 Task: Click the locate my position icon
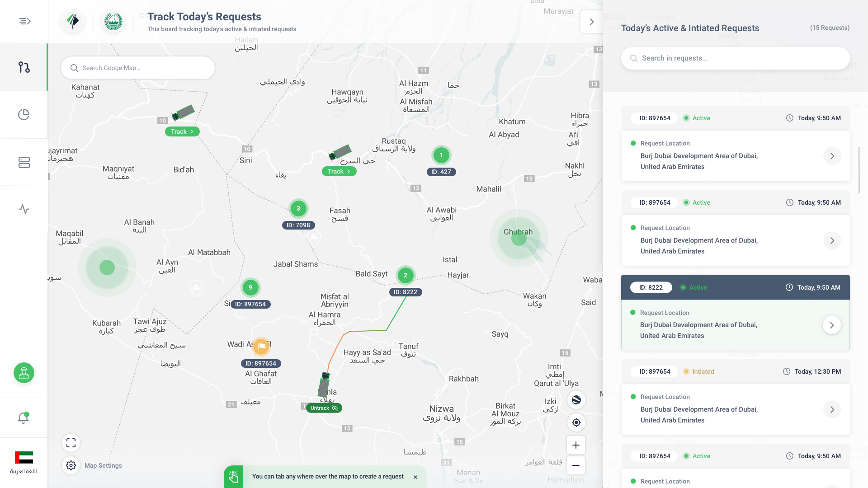(576, 422)
